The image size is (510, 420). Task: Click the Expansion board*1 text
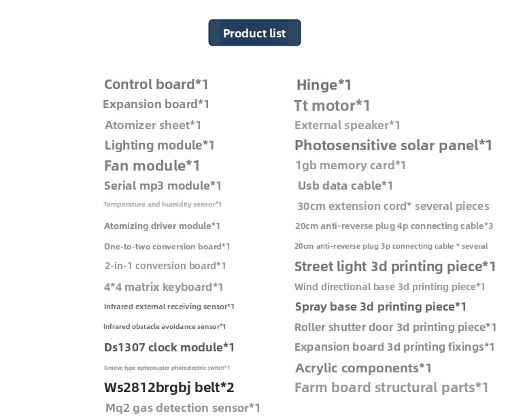click(x=156, y=105)
